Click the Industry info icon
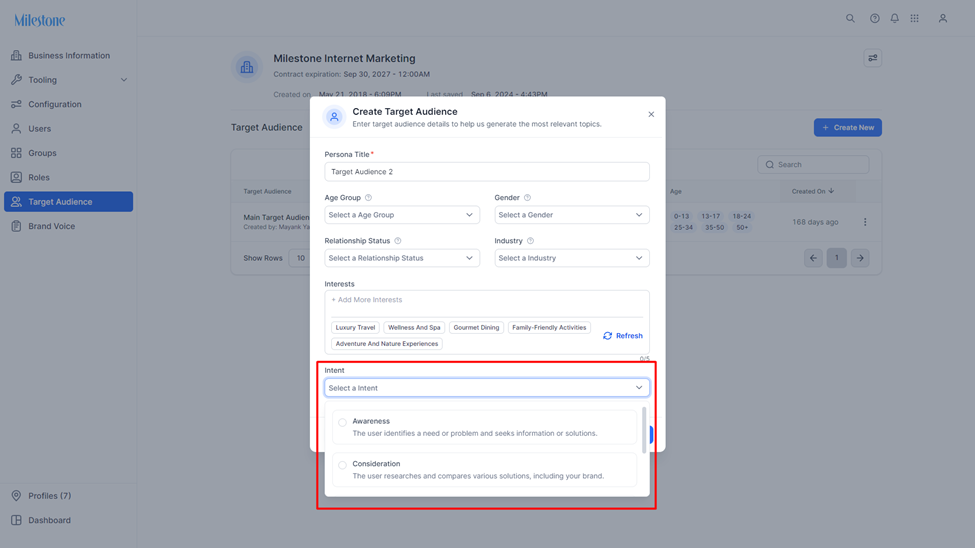The width and height of the screenshot is (975, 548). 530,241
